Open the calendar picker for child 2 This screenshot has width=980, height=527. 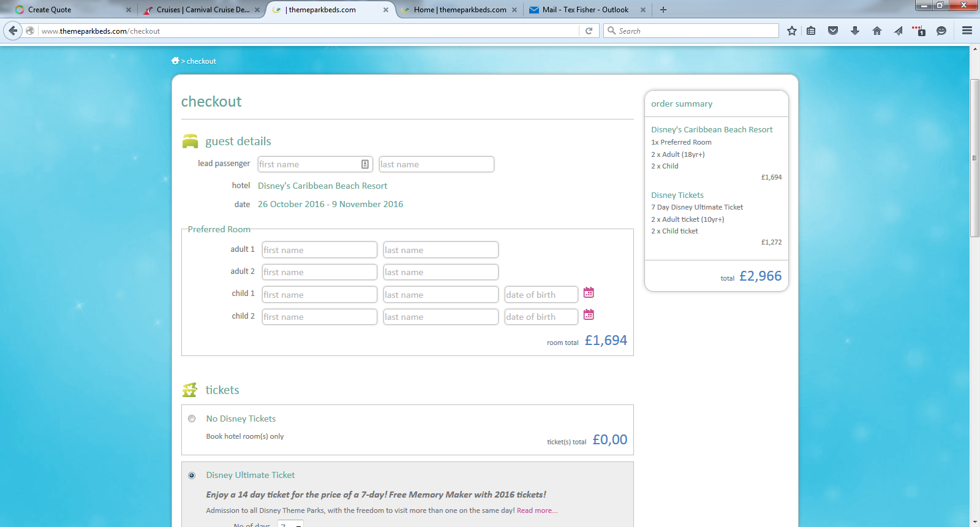(x=589, y=315)
